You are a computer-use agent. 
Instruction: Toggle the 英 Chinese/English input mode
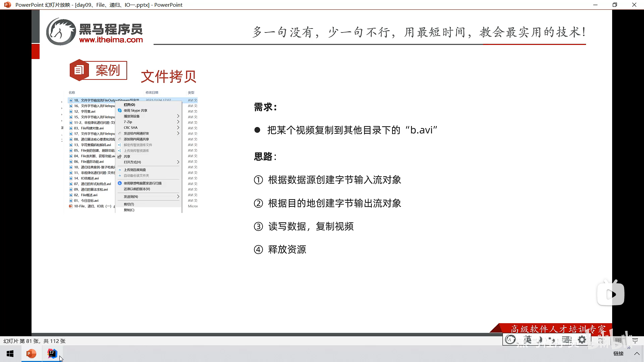528,340
